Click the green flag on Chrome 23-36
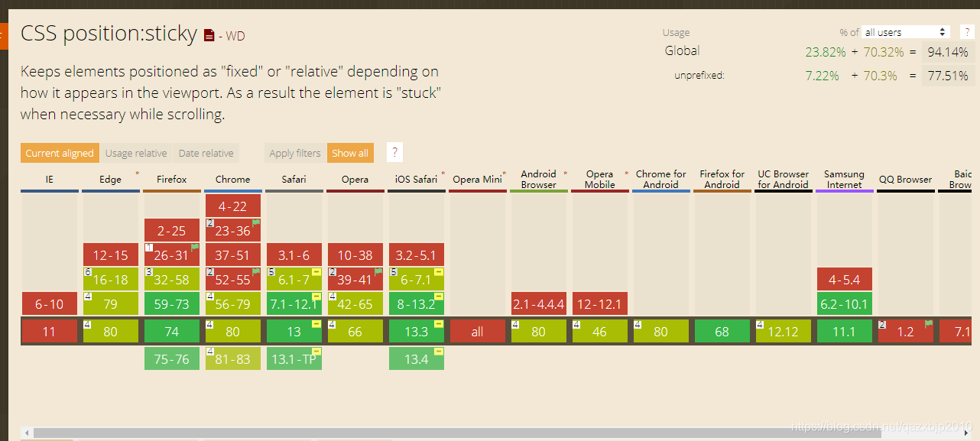Image resolution: width=980 pixels, height=441 pixels. click(x=256, y=222)
